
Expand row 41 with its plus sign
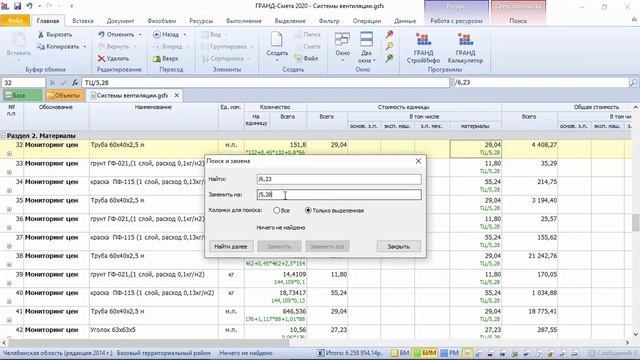click(9, 320)
